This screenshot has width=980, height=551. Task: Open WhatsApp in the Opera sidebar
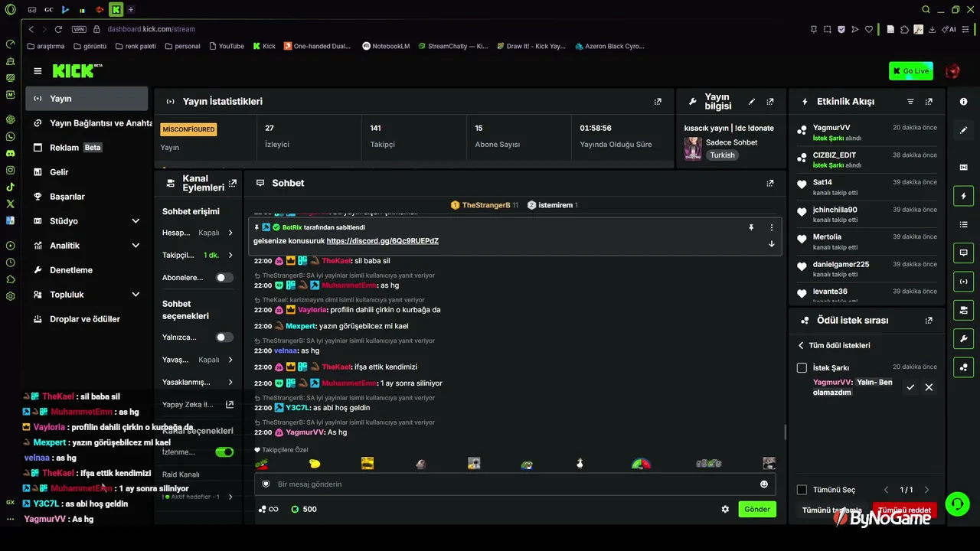tap(10, 136)
